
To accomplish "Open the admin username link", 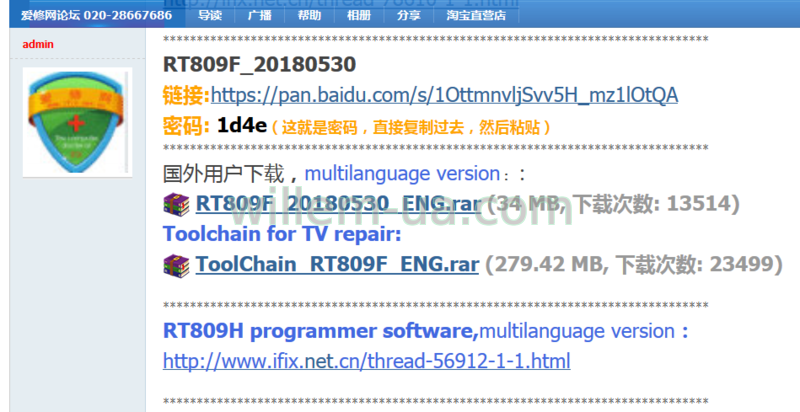I will [x=38, y=44].
